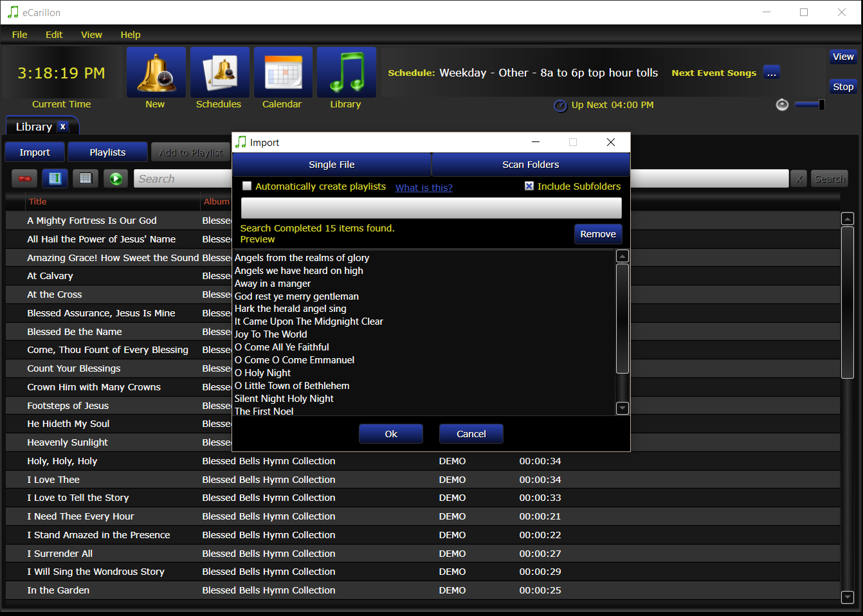The width and height of the screenshot is (863, 616).
Task: Open the New bell event icon
Action: (156, 72)
